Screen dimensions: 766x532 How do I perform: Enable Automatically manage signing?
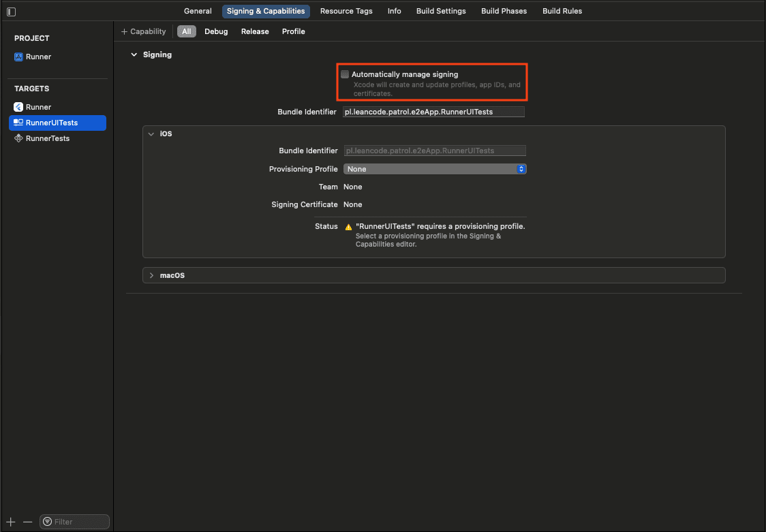345,74
